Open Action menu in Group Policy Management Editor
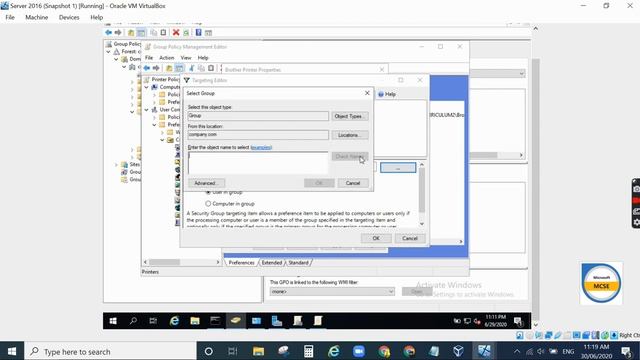 (167, 58)
